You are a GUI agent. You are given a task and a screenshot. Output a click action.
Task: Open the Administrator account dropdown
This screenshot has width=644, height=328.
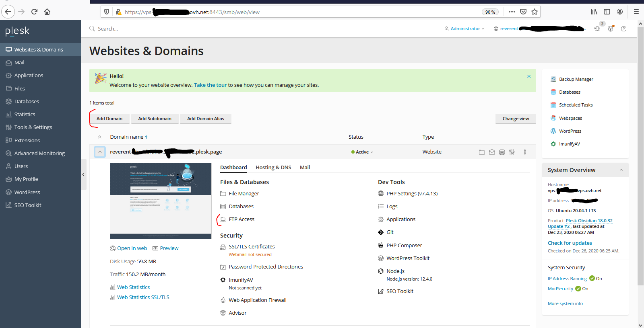tap(464, 29)
